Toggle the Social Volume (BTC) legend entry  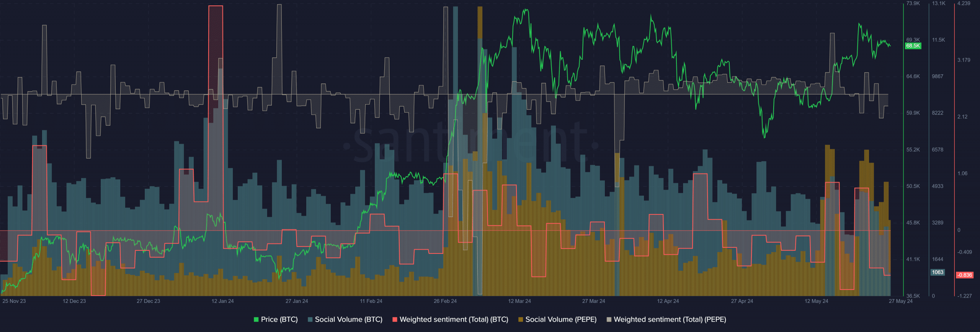pos(345,319)
